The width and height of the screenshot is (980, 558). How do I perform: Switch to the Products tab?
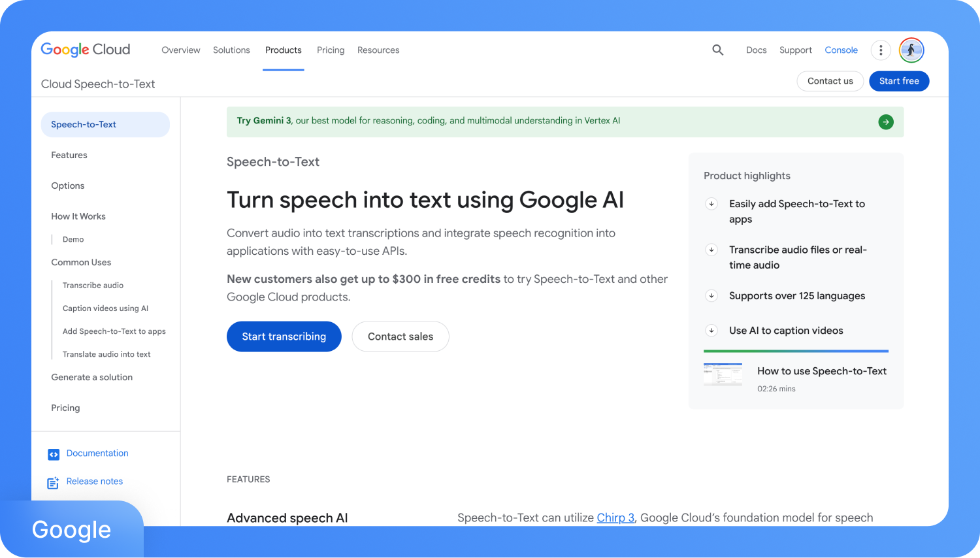point(283,50)
